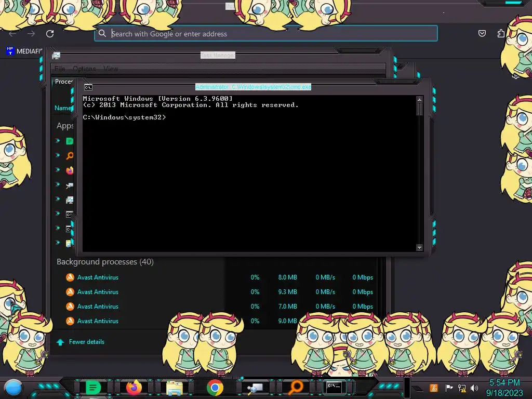Click Administrator cmd.exe window title

pyautogui.click(x=253, y=87)
